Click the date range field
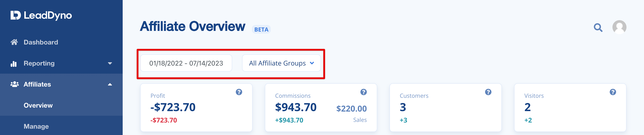This screenshot has width=644, height=135. pyautogui.click(x=186, y=63)
